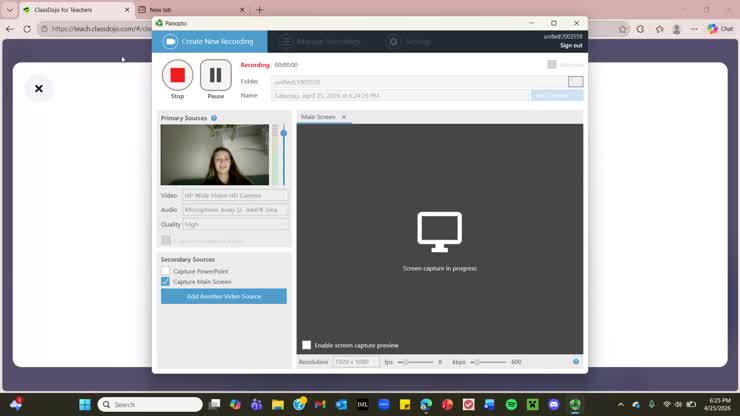Image resolution: width=740 pixels, height=416 pixels.
Task: Open the taskbar volume control
Action: 678,405
